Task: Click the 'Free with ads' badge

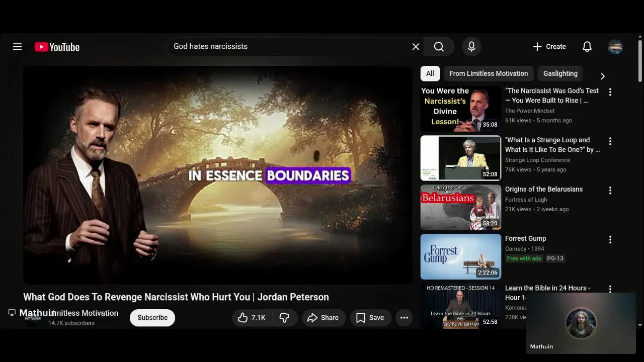Action: coord(524,258)
